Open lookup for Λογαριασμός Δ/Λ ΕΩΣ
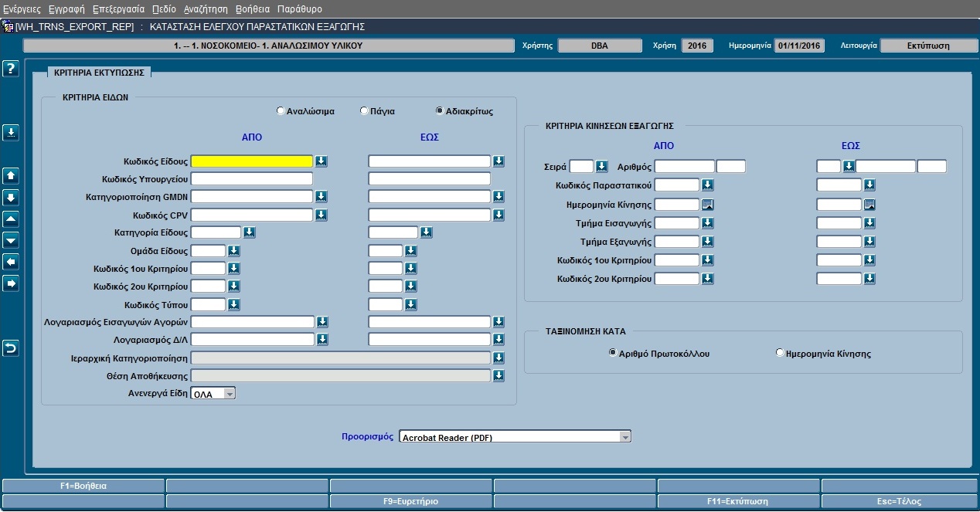 point(499,340)
